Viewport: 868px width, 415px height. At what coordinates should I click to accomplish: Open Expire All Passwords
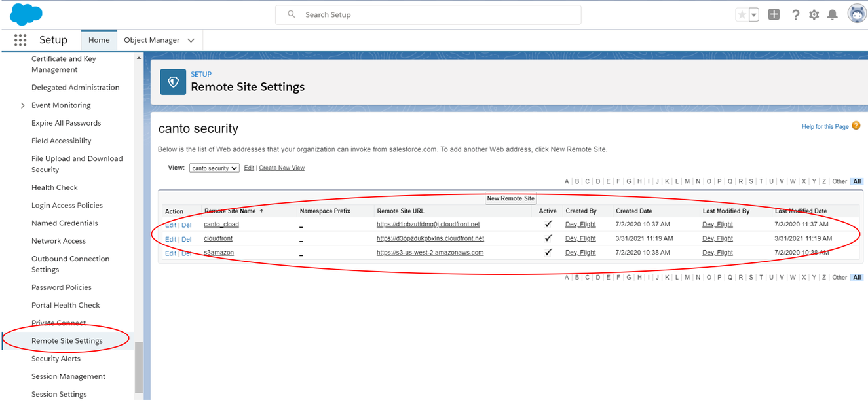point(66,123)
